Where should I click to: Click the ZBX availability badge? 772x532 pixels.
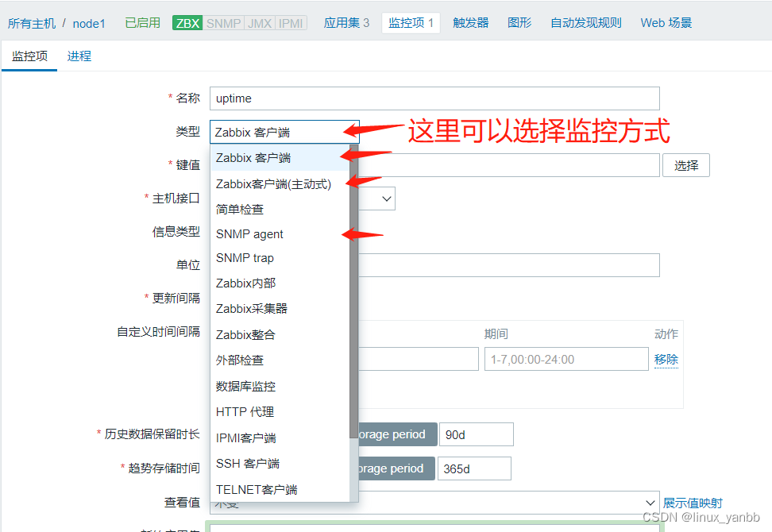tap(187, 23)
